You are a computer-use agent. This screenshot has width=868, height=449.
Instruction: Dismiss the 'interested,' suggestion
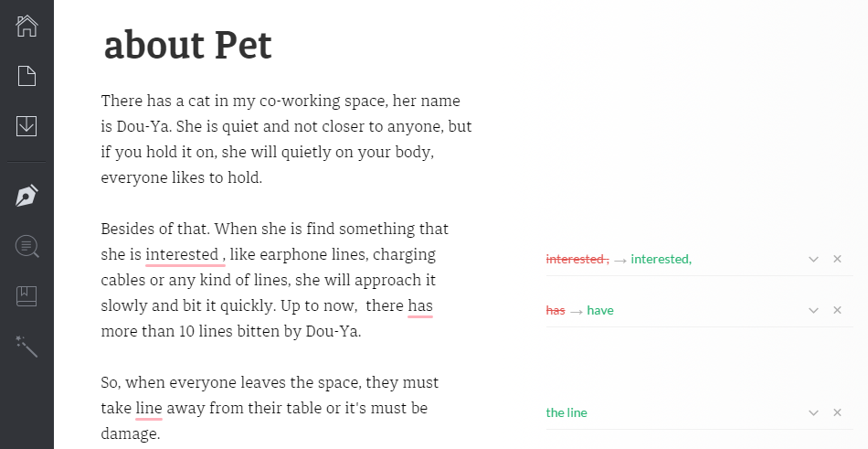(837, 260)
